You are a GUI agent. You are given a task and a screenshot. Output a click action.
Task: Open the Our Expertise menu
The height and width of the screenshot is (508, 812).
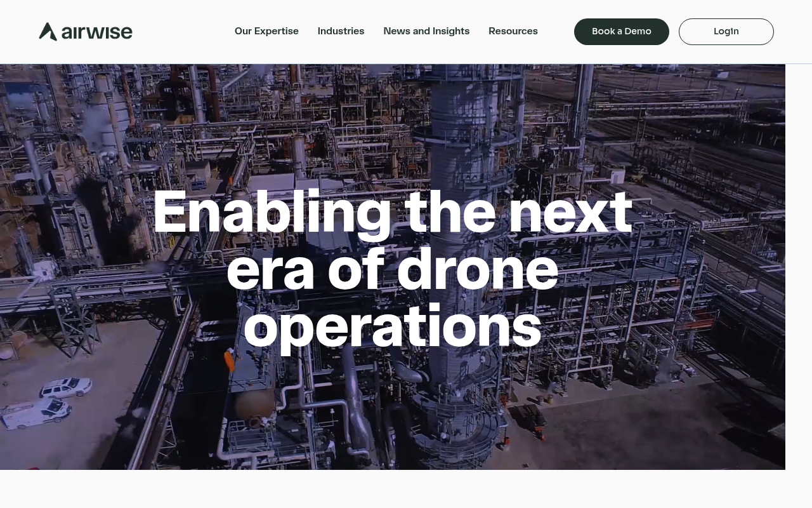click(x=266, y=31)
